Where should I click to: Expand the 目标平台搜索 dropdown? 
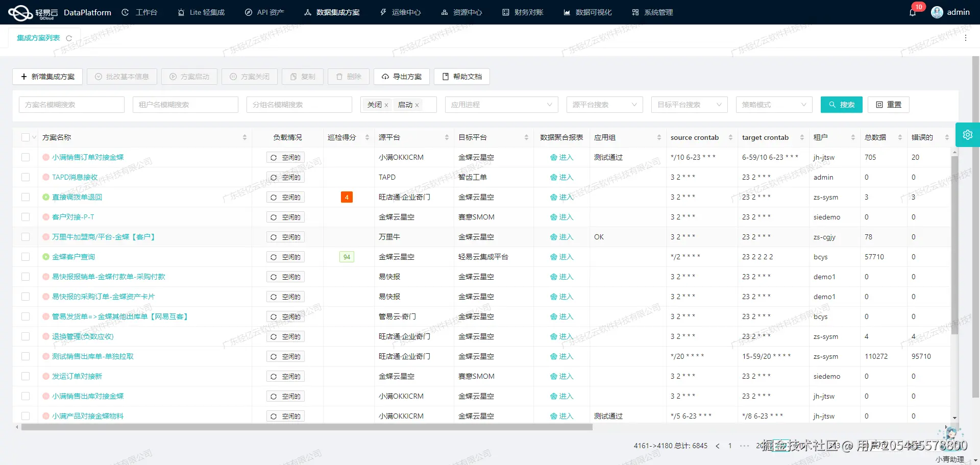(689, 104)
